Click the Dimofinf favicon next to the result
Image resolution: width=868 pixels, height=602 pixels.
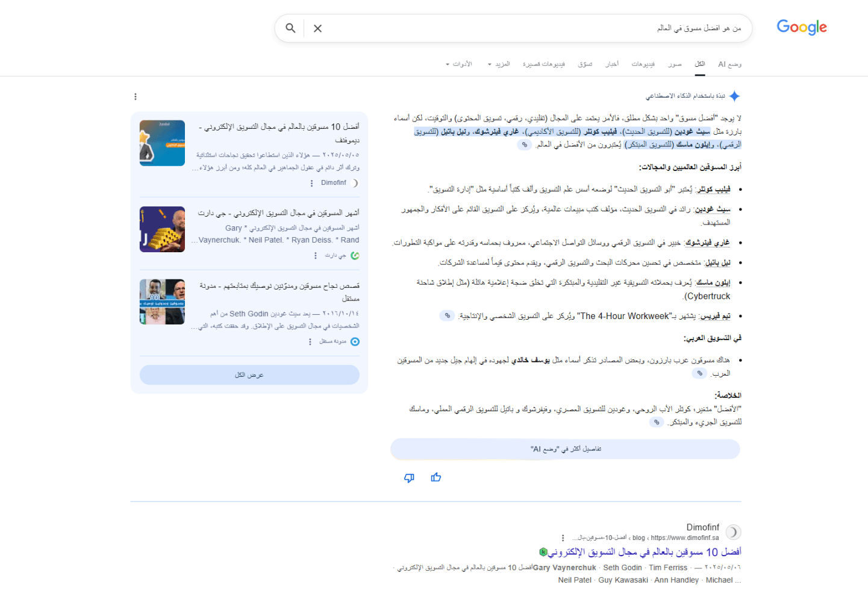[732, 532]
